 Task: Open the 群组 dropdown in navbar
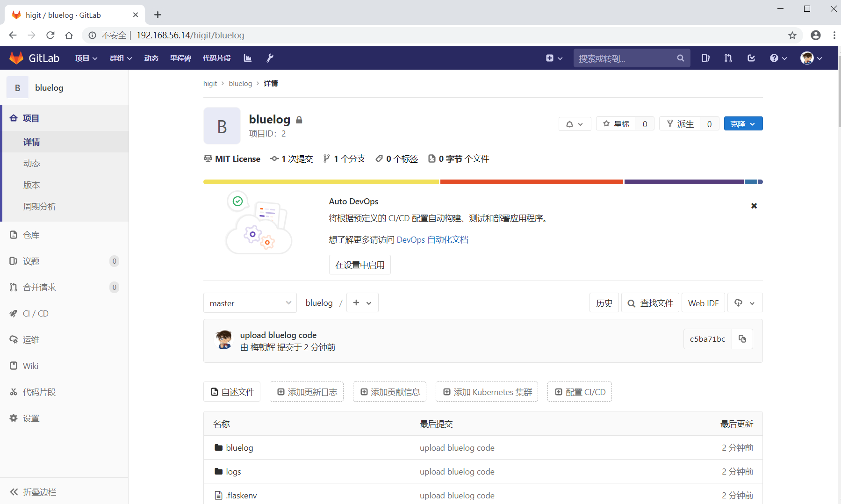(x=121, y=58)
